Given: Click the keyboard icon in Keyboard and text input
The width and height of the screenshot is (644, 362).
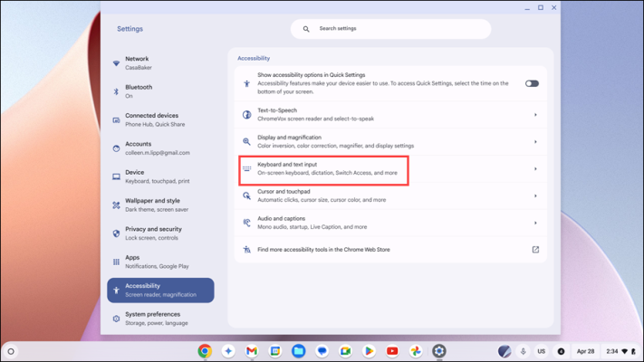Looking at the screenshot, I should coord(246,168).
